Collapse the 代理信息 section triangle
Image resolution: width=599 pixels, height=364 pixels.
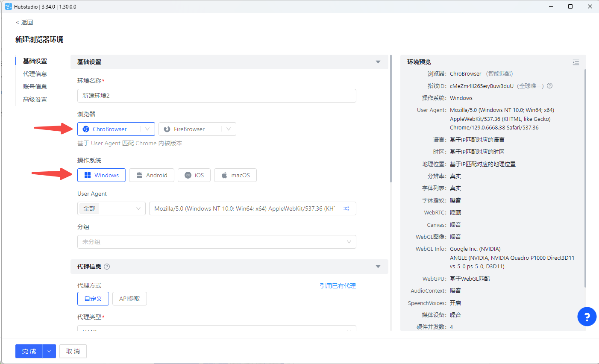coord(378,267)
